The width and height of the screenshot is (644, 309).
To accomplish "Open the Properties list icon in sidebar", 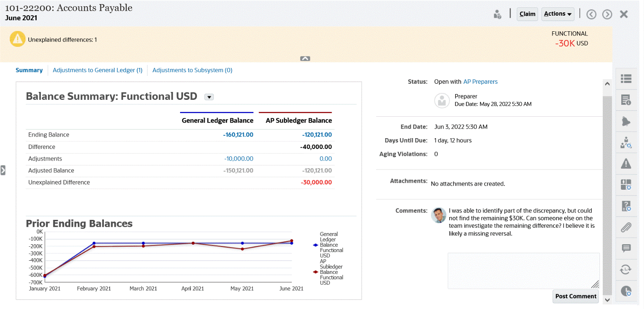I will coord(626,78).
